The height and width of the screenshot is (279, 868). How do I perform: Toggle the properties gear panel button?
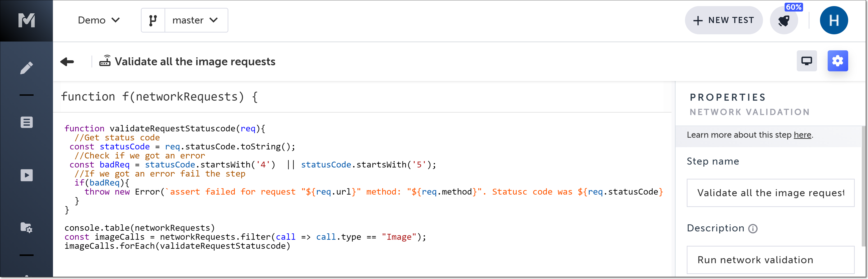pyautogui.click(x=837, y=61)
